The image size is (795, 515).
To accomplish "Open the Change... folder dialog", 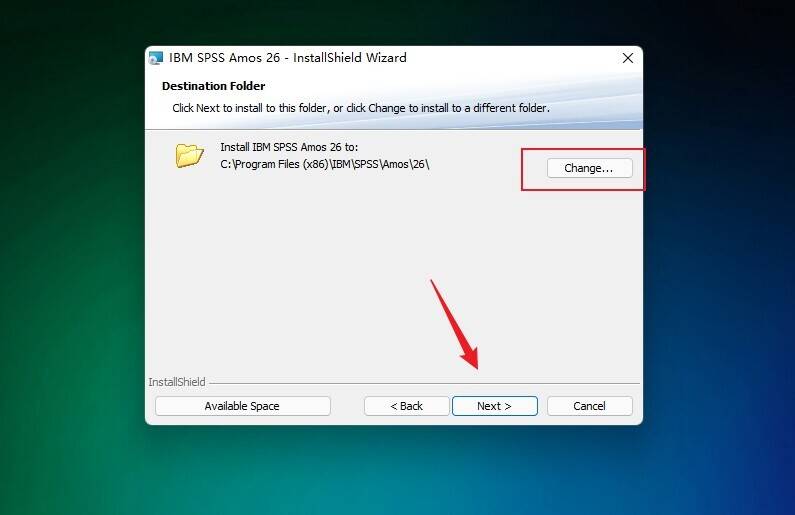I will pyautogui.click(x=589, y=168).
